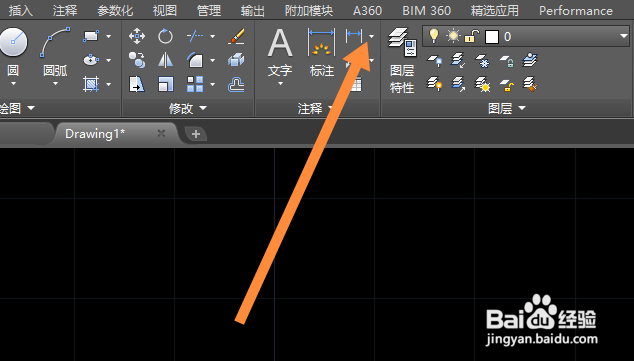Open the 插入 (Insert) ribbon tab

[x=21, y=11]
